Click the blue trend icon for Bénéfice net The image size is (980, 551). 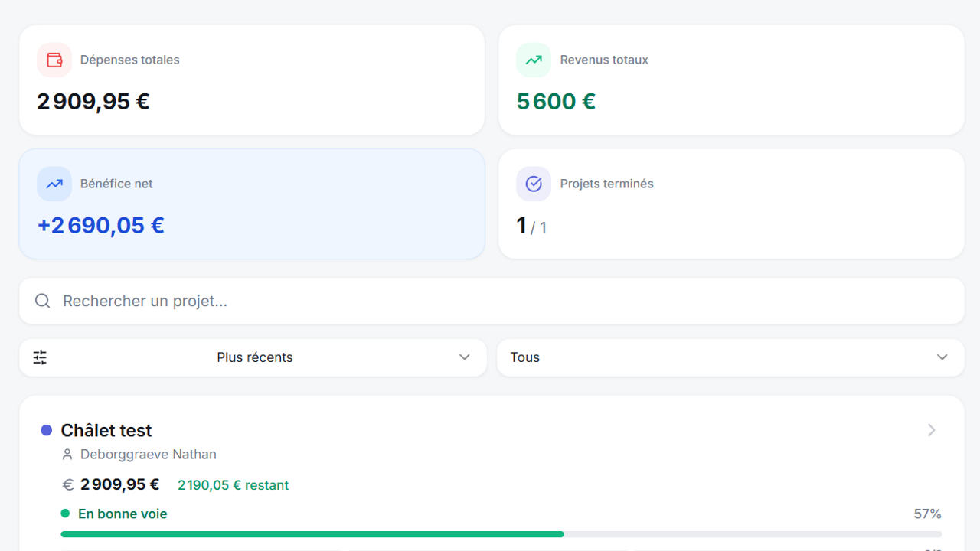pyautogui.click(x=54, y=184)
